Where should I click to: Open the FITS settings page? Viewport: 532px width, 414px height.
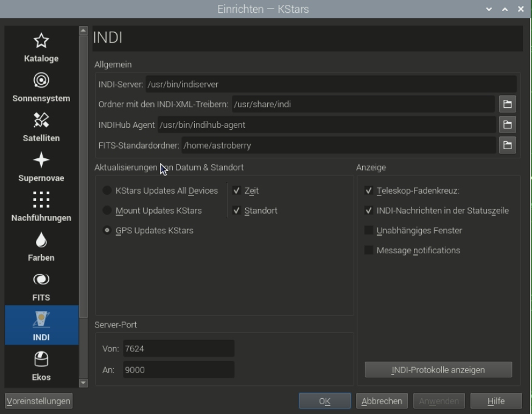(x=41, y=286)
